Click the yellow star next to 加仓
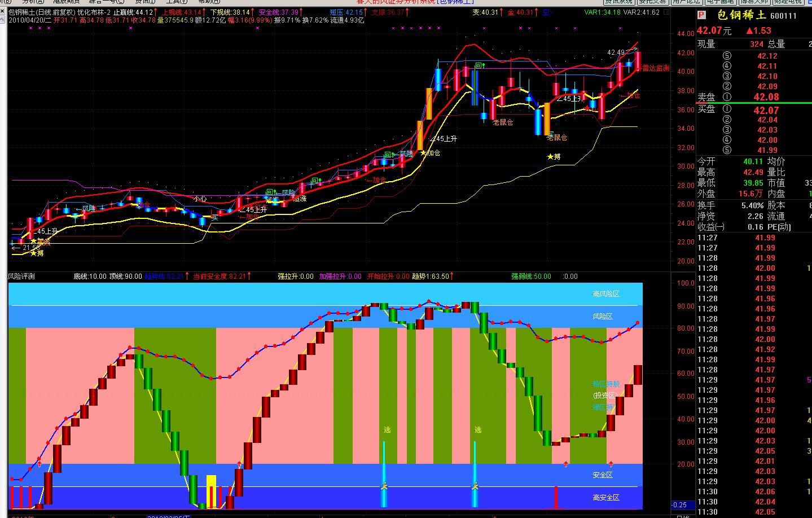This screenshot has height=518, width=812. pyautogui.click(x=423, y=153)
